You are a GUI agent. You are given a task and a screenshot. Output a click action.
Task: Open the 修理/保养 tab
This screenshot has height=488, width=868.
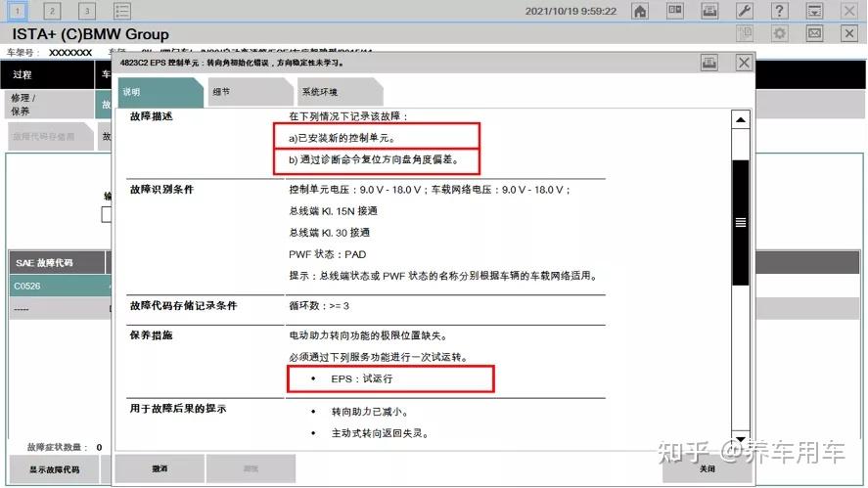coord(50,105)
